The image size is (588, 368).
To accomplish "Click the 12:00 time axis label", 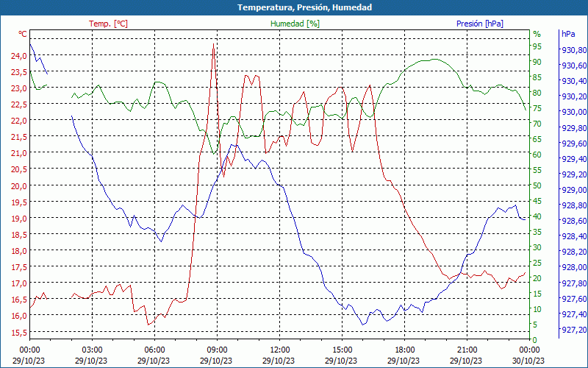I will 280,350.
